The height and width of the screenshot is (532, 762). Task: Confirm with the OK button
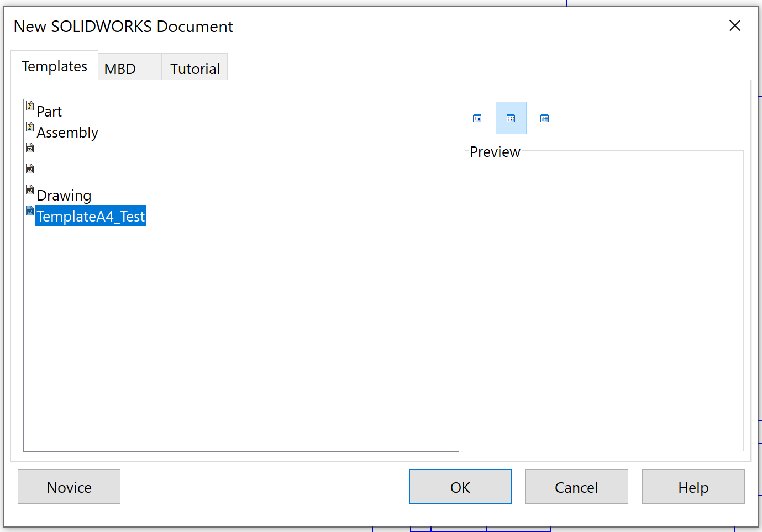pos(460,487)
